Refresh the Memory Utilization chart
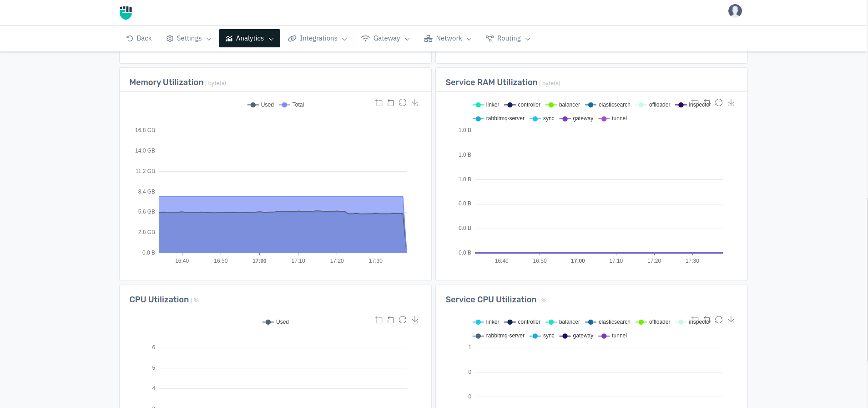The image size is (868, 408). tap(403, 103)
